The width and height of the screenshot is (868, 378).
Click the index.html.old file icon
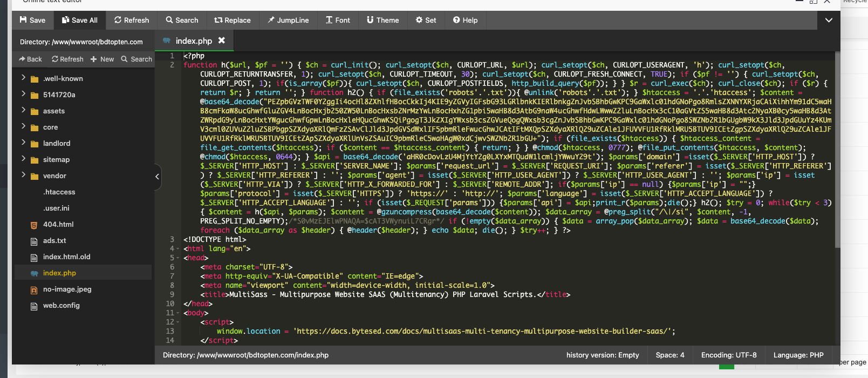pos(34,257)
